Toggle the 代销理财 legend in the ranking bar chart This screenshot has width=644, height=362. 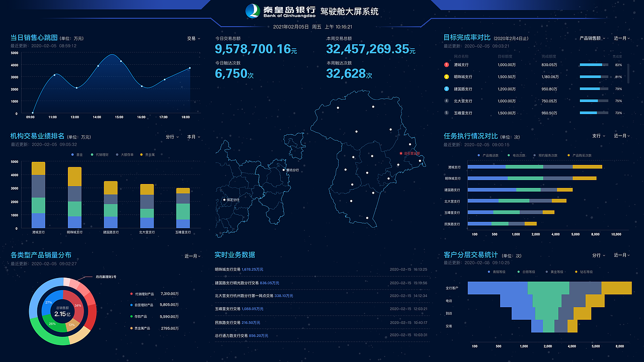[x=100, y=154]
